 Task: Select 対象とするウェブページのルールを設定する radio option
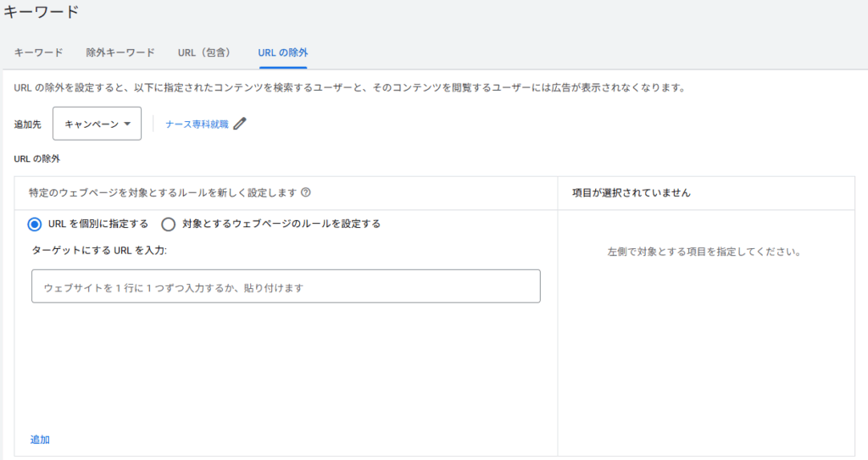coord(169,224)
